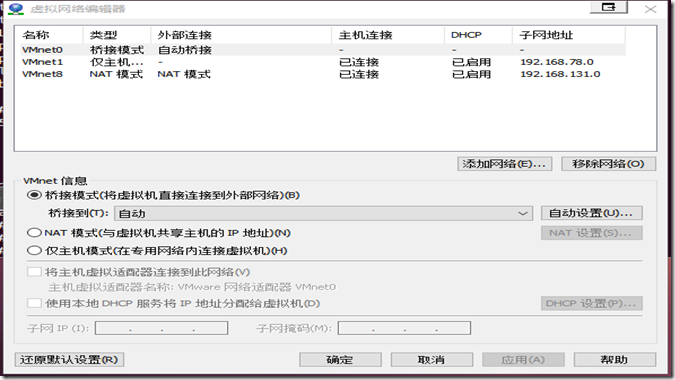Click the DHCP 设置(P)... button

(591, 303)
